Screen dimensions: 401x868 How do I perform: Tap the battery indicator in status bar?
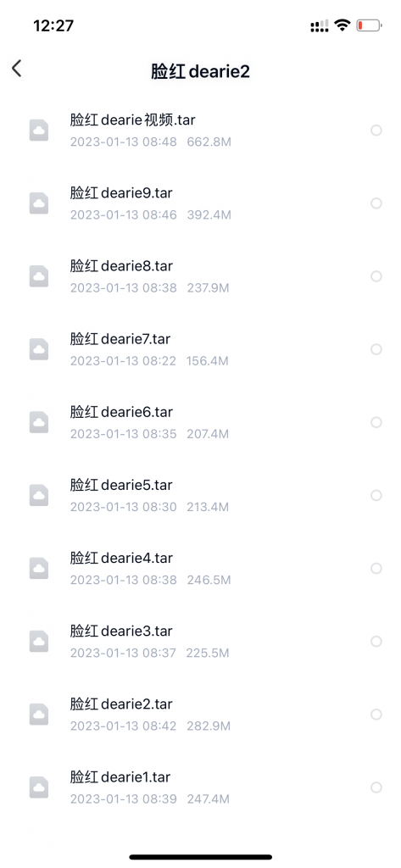369,25
